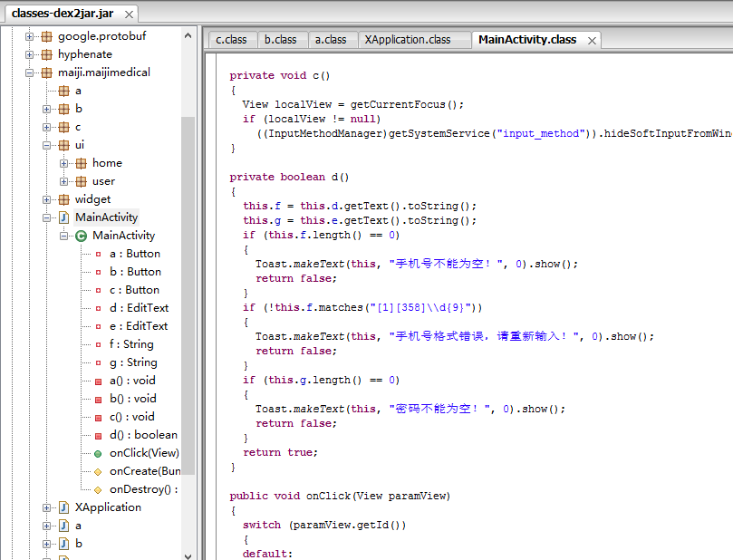Expand the home package node
This screenshot has width=733, height=560.
click(64, 163)
